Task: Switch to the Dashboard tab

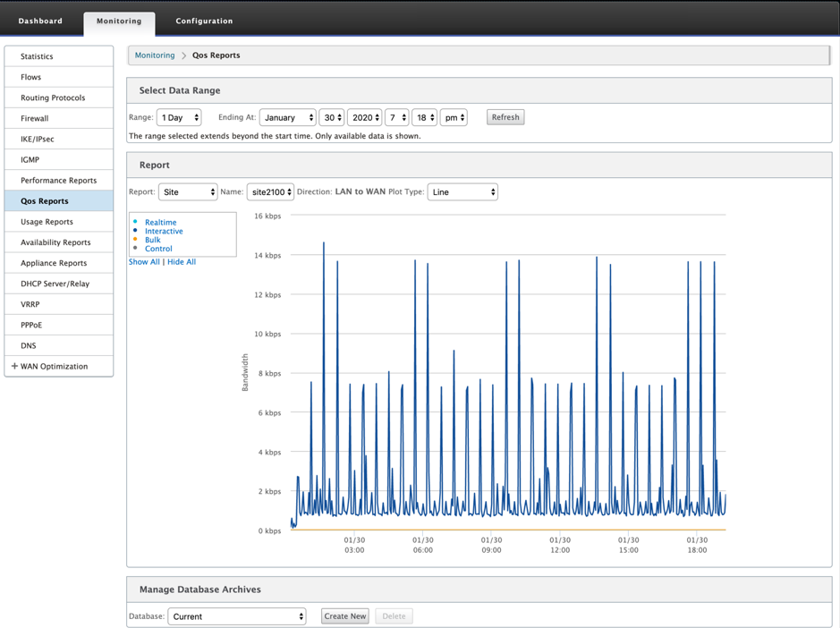Action: tap(40, 21)
